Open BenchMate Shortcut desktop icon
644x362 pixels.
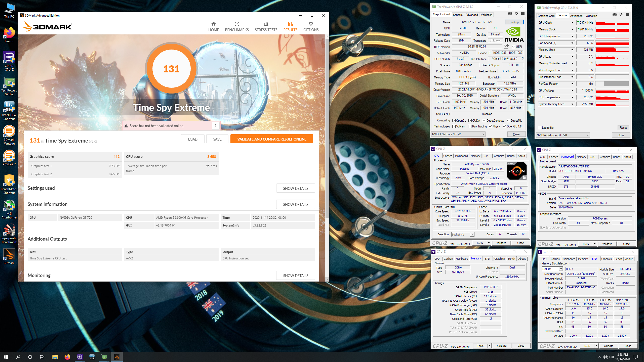click(x=9, y=185)
